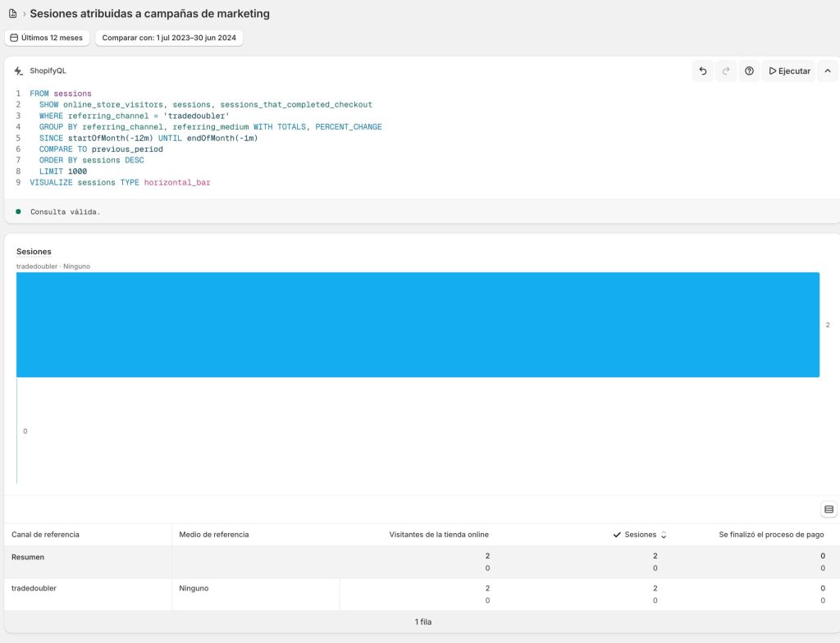Click the Consulta válida status message
This screenshot has height=643, width=840.
click(66, 212)
